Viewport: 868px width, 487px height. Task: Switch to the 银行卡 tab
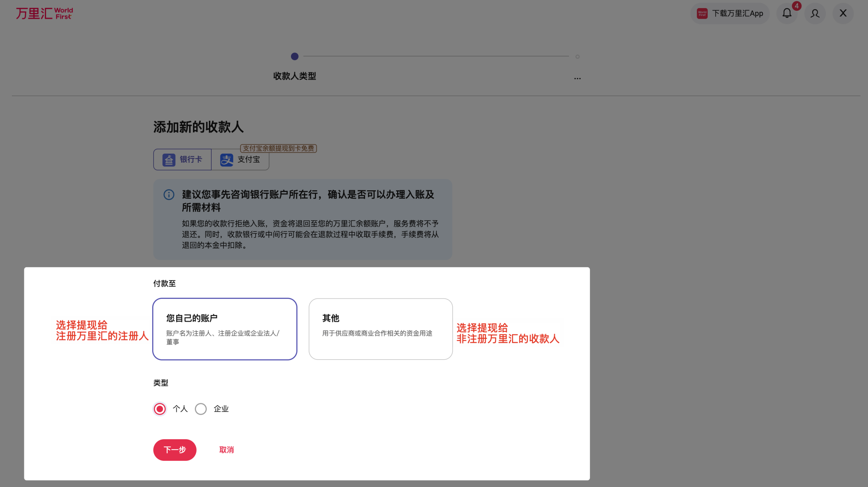pos(182,159)
